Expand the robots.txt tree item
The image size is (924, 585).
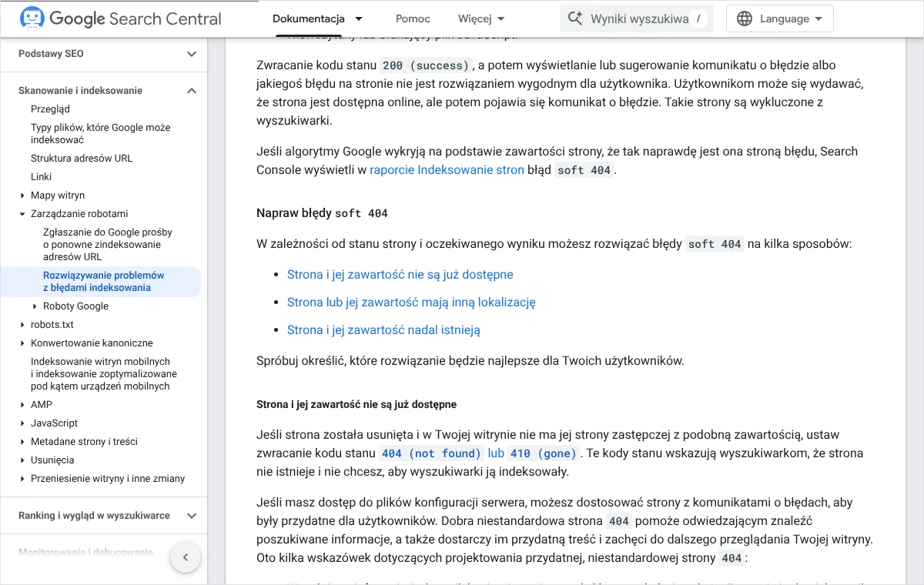tap(22, 325)
